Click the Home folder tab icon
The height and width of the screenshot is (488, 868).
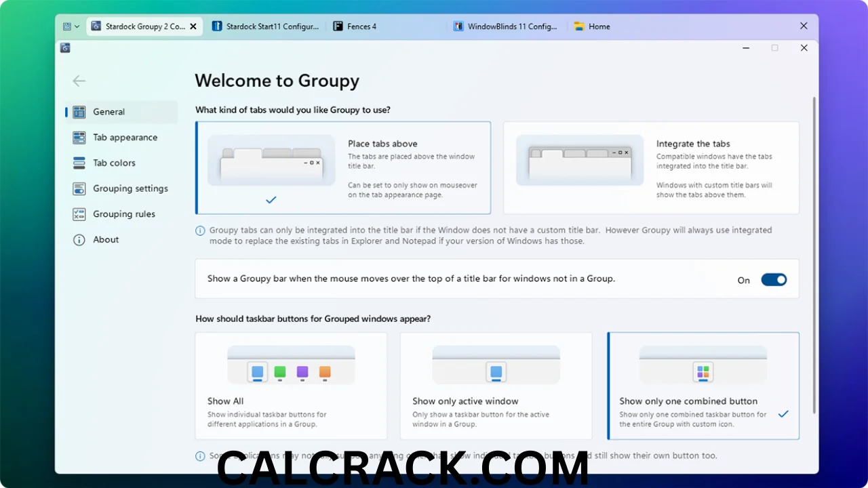(x=579, y=26)
